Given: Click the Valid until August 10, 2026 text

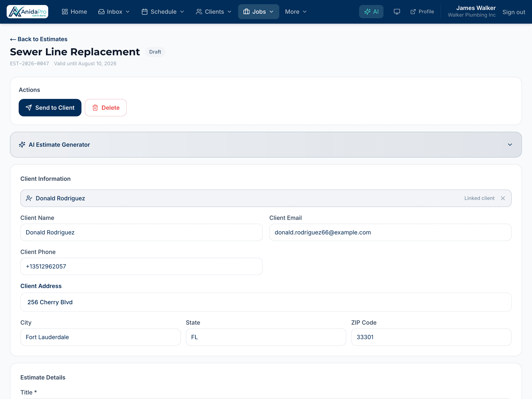Looking at the screenshot, I should point(85,63).
